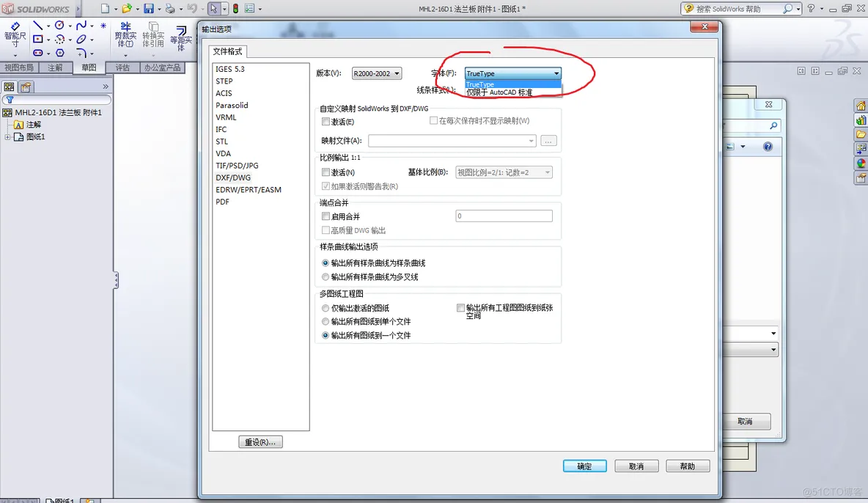Click the Undo arrow icon
868x503 pixels.
192,8
